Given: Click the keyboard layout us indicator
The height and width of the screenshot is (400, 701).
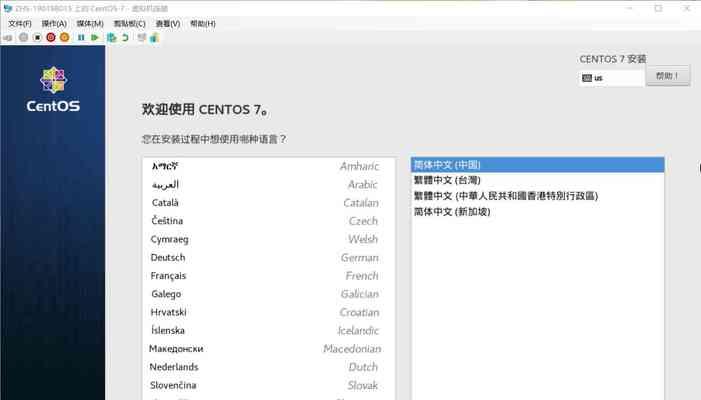Looking at the screenshot, I should 611,78.
